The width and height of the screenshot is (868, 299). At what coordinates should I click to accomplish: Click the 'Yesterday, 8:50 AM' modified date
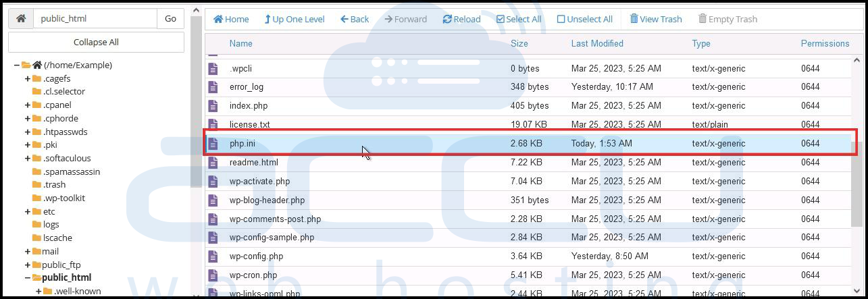pyautogui.click(x=609, y=256)
